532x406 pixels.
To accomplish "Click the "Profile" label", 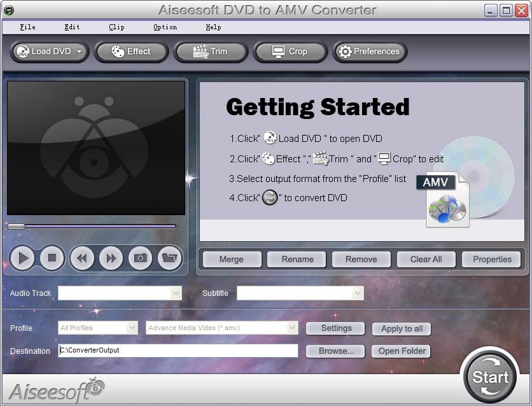I will (x=21, y=328).
